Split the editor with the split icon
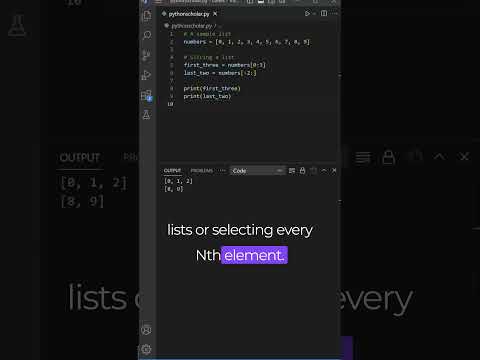Image resolution: width=480 pixels, height=360 pixels. (324, 13)
